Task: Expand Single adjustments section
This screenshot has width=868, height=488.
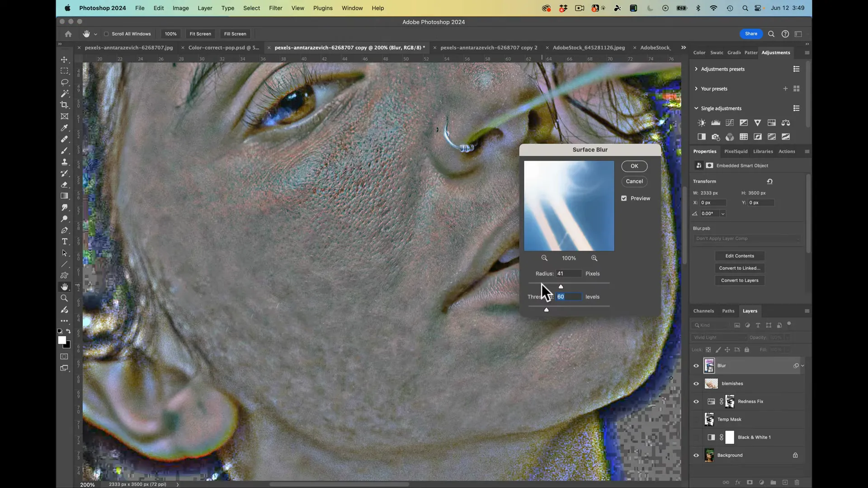Action: tap(696, 108)
